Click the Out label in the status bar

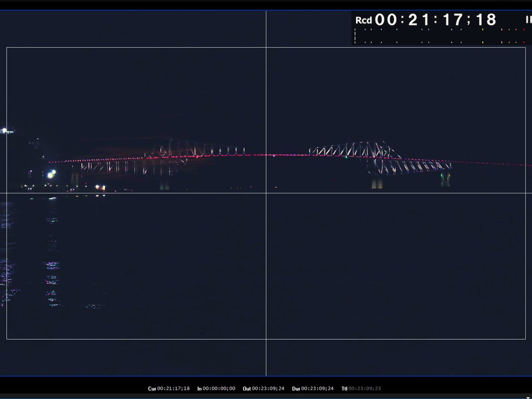tap(246, 389)
